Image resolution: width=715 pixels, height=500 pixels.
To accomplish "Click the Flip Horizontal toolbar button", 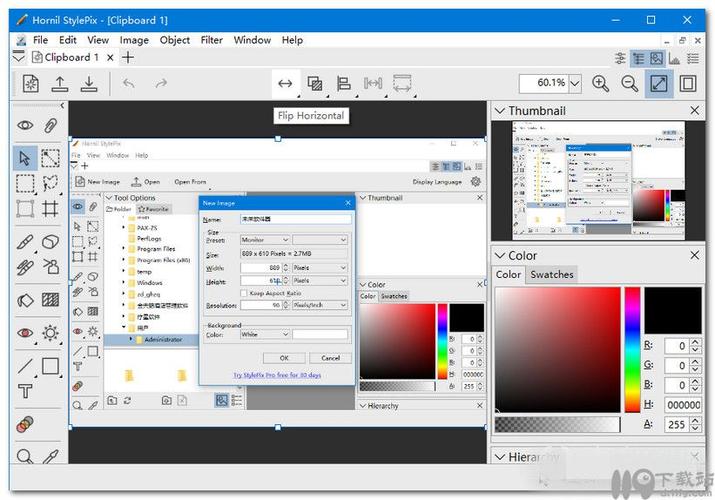I will pos(285,83).
